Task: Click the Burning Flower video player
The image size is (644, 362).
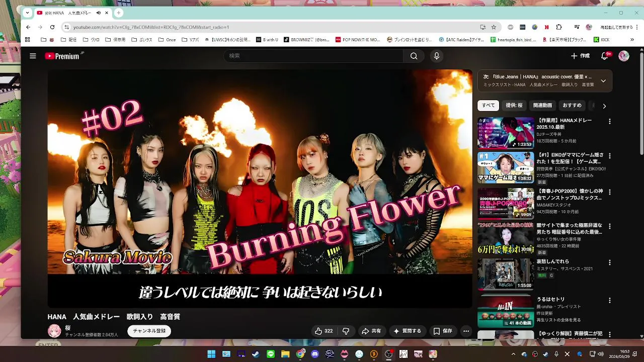Action: tap(260, 189)
